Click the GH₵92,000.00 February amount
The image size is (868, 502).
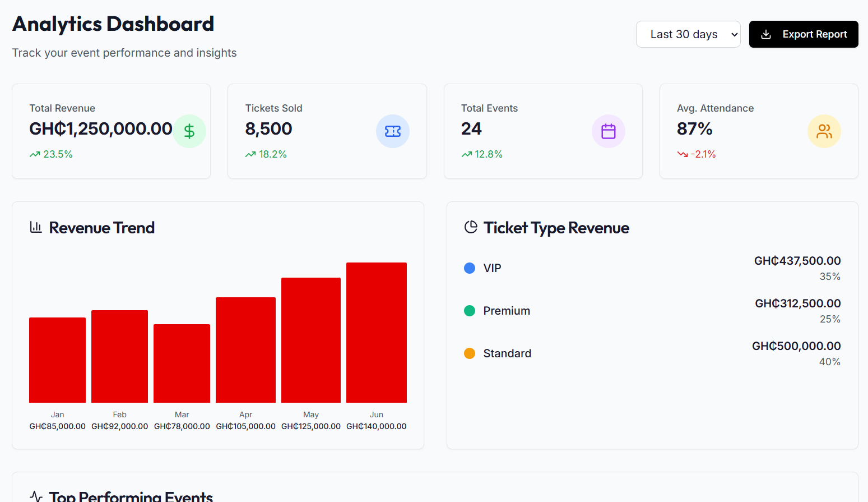coord(119,426)
